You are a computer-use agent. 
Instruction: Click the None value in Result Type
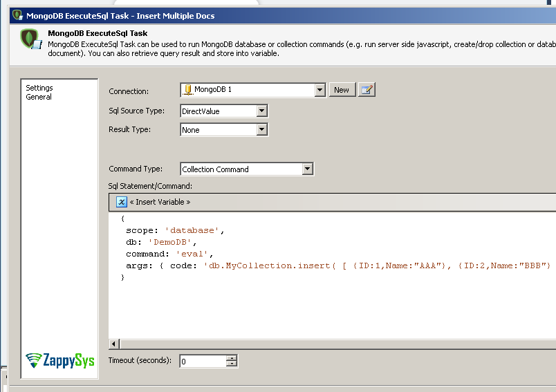(191, 130)
